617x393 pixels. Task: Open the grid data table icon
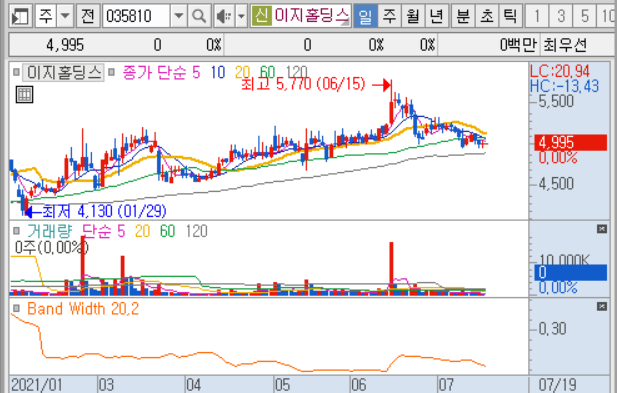[x=24, y=95]
